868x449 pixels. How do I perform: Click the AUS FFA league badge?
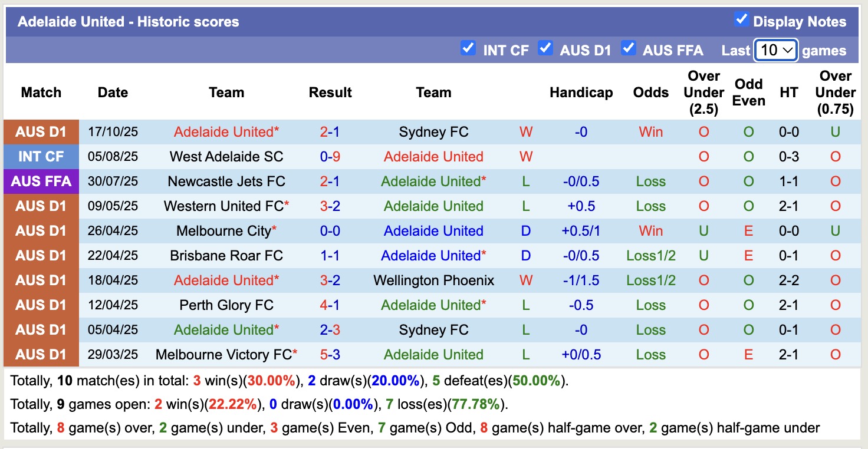41,181
